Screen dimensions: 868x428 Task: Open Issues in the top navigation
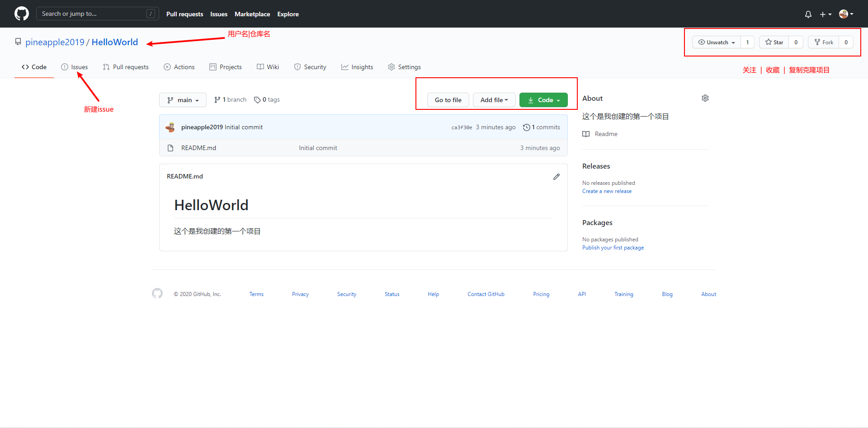click(x=219, y=14)
